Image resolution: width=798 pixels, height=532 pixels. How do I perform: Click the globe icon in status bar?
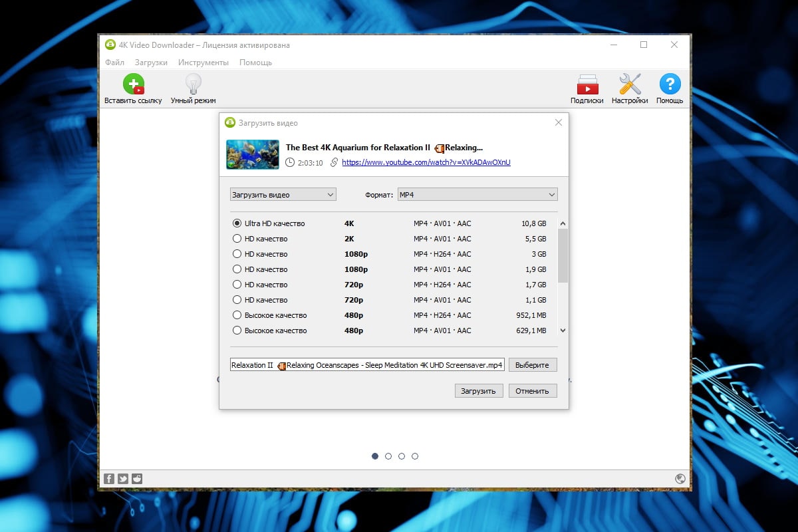click(x=680, y=478)
